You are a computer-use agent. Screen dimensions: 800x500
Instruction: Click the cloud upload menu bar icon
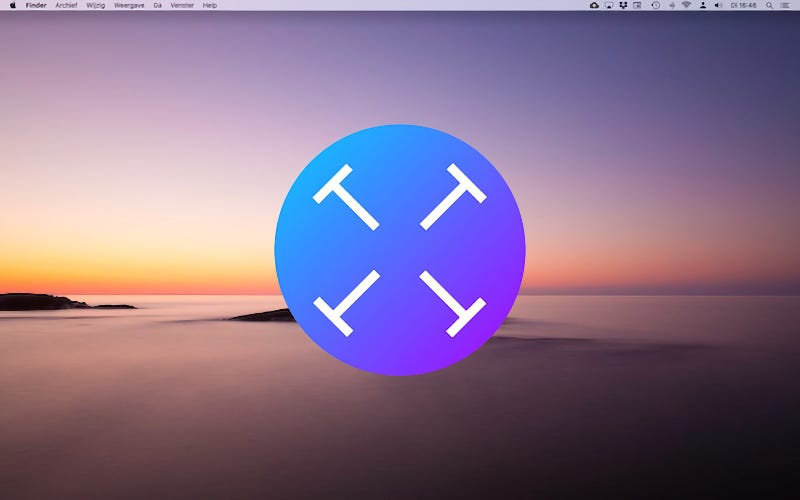pos(594,5)
